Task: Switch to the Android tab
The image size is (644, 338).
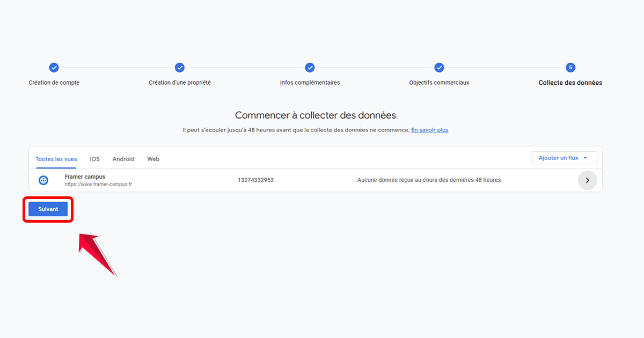Action: [123, 159]
